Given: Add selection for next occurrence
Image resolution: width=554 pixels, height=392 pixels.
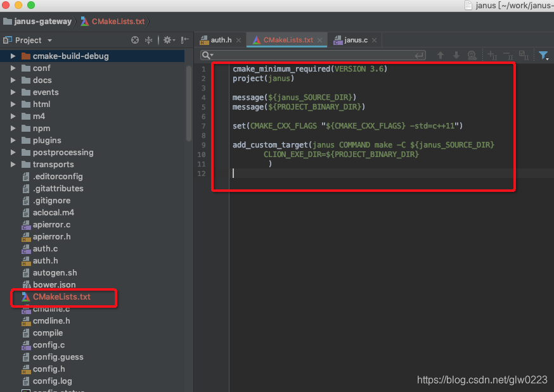Looking at the screenshot, I should click(x=492, y=55).
